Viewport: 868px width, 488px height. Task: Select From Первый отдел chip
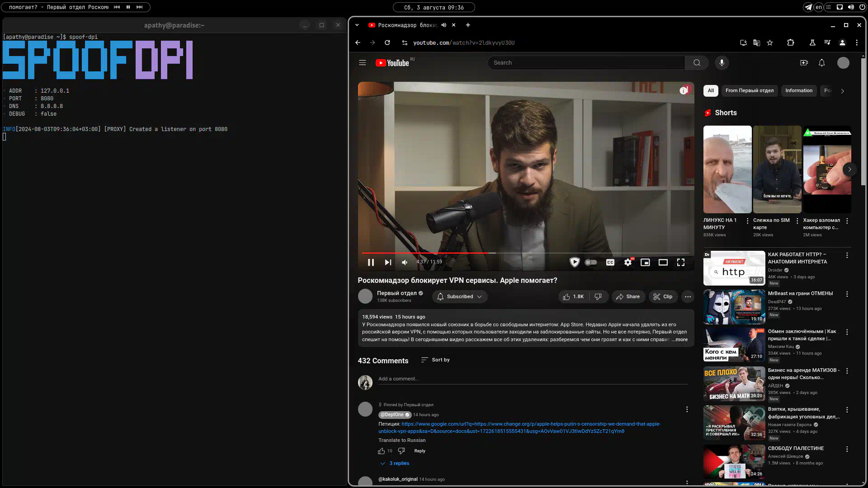[x=750, y=91]
